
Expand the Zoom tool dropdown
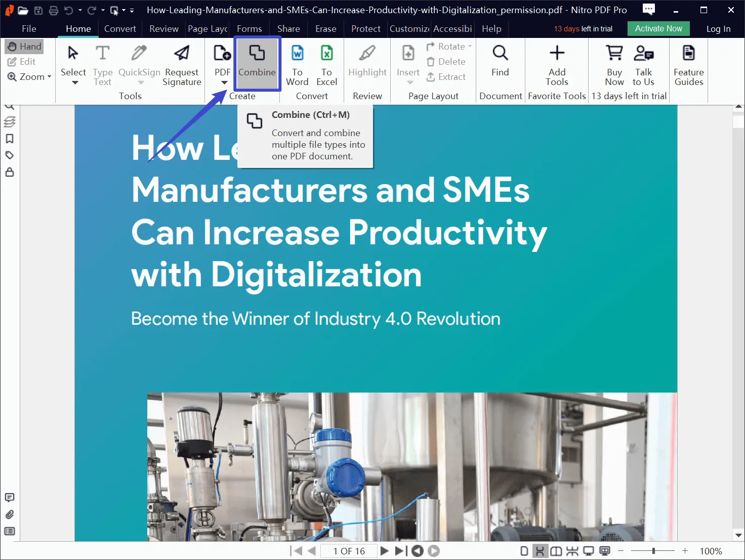[x=49, y=77]
